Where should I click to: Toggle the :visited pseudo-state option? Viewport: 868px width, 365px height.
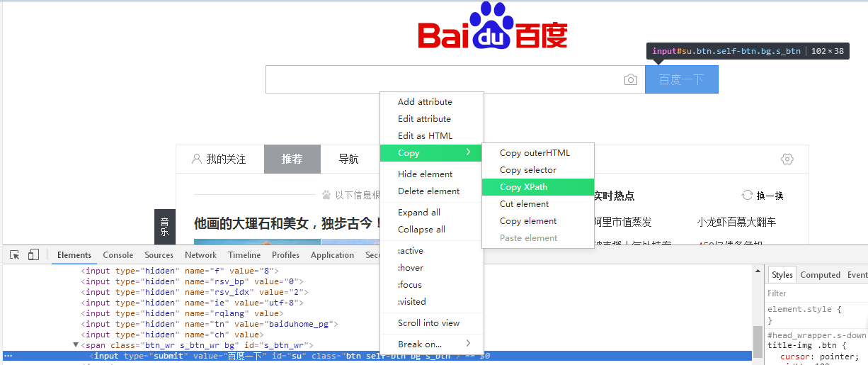[432, 302]
